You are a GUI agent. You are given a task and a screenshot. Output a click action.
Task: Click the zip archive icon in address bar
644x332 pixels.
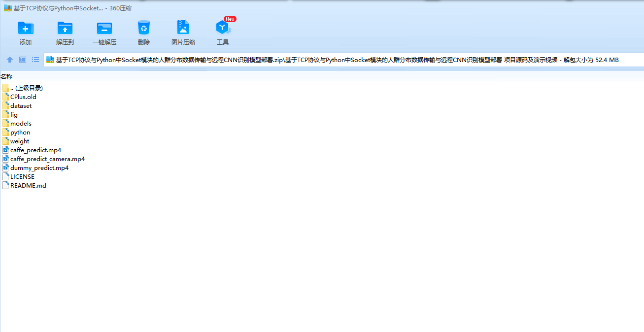point(50,60)
